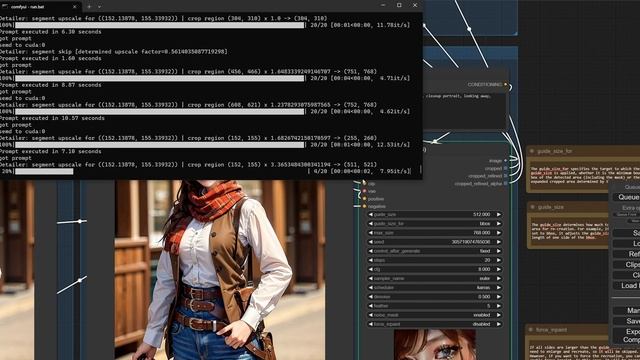The image size is (640, 360).
Task: Reduce cfg with the left arrow
Action: click(x=371, y=269)
